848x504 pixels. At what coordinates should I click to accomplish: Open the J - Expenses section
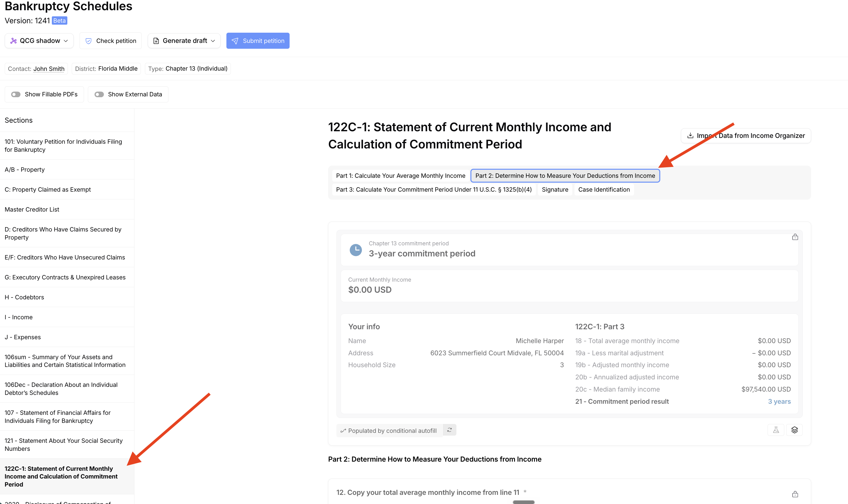[x=67, y=337]
